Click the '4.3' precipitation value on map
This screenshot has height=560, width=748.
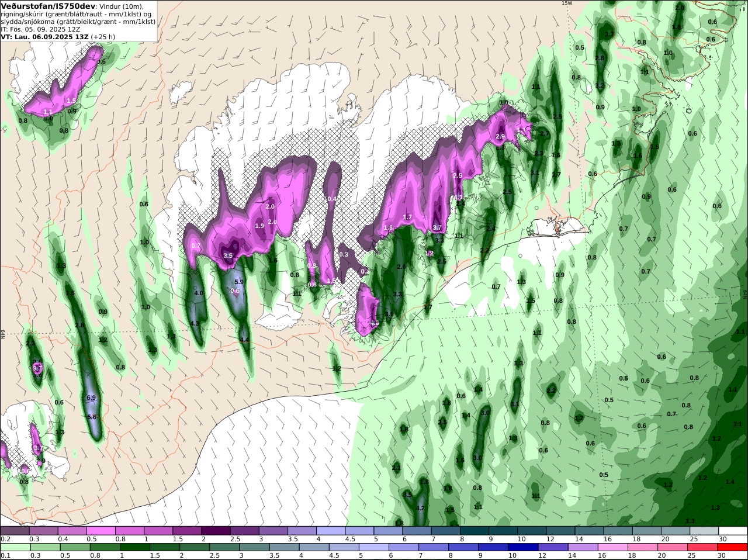(x=195, y=323)
